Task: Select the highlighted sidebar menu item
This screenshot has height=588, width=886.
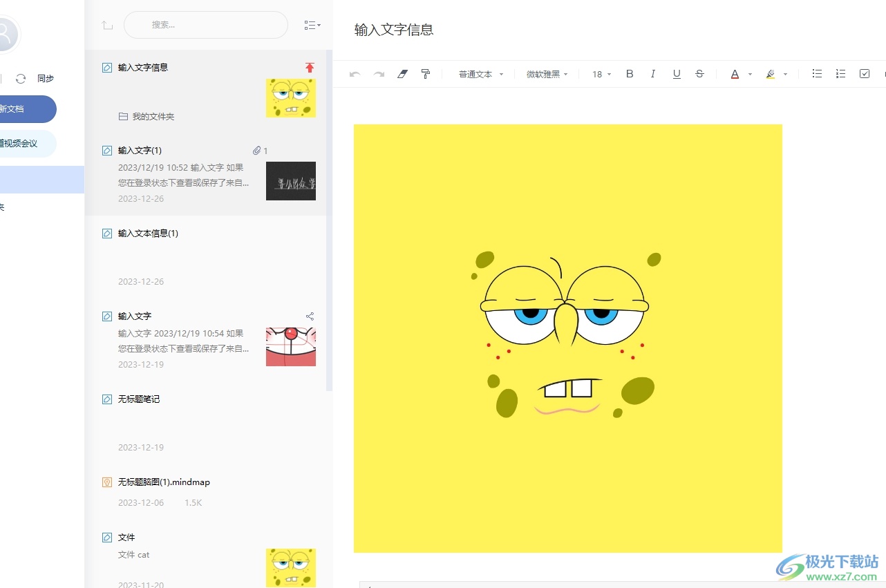Action: 42,180
